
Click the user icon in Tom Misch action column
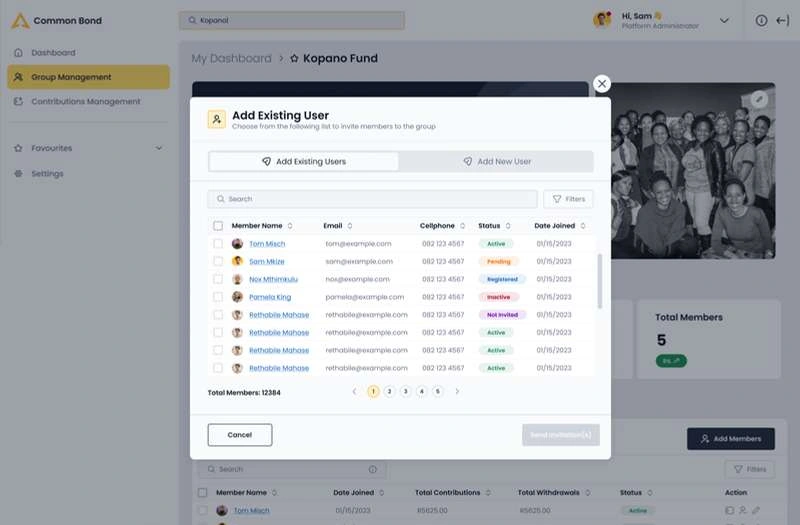pos(743,510)
